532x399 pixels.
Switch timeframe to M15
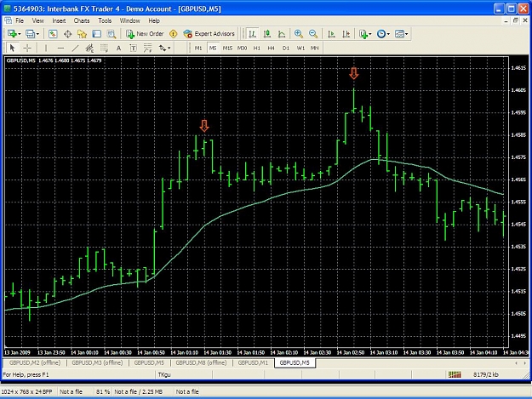click(x=227, y=48)
